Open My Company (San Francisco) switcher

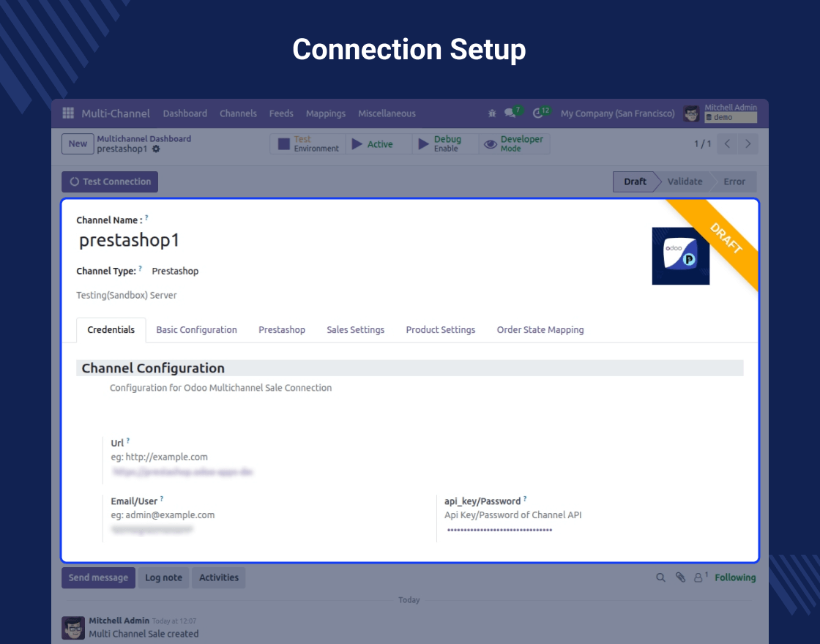coord(618,113)
